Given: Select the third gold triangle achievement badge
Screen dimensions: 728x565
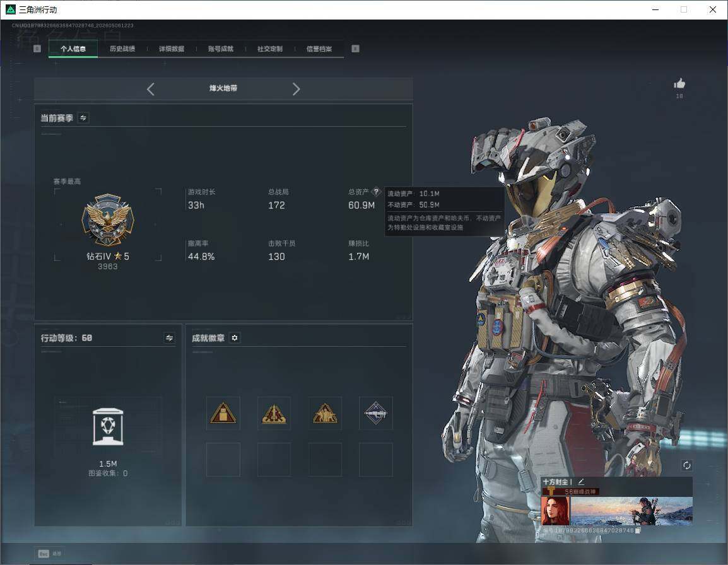Looking at the screenshot, I should (x=325, y=413).
